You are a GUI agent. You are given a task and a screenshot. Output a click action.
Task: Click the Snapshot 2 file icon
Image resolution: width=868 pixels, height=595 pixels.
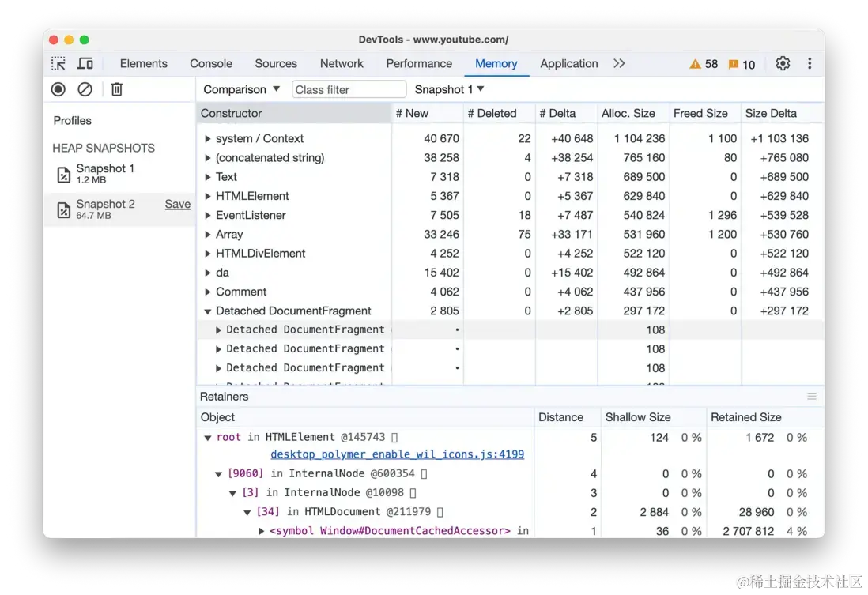click(x=64, y=209)
